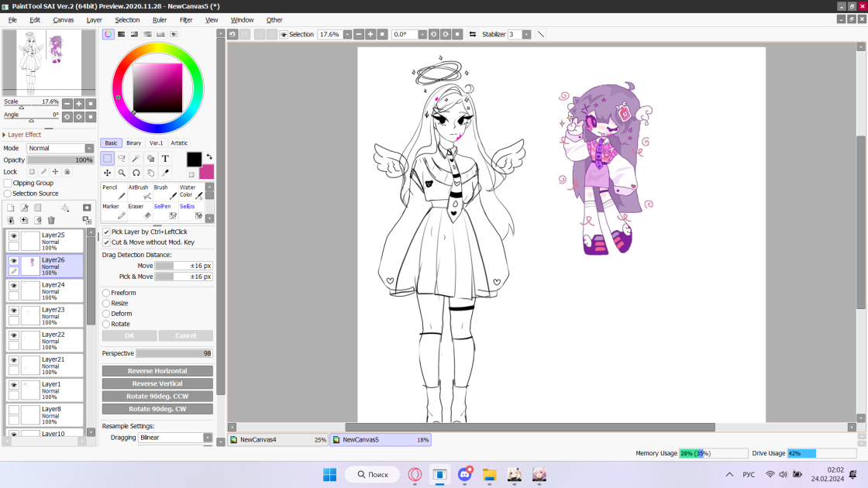Select the Hand pan tool
Screen dimensions: 868x488
coord(150,173)
